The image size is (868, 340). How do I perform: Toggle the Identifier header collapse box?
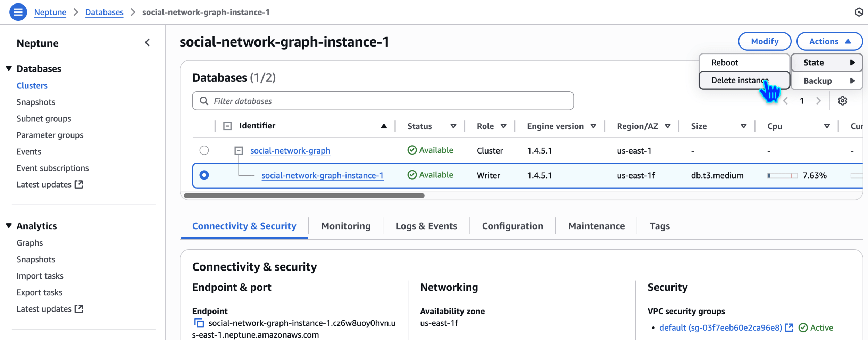tap(227, 126)
